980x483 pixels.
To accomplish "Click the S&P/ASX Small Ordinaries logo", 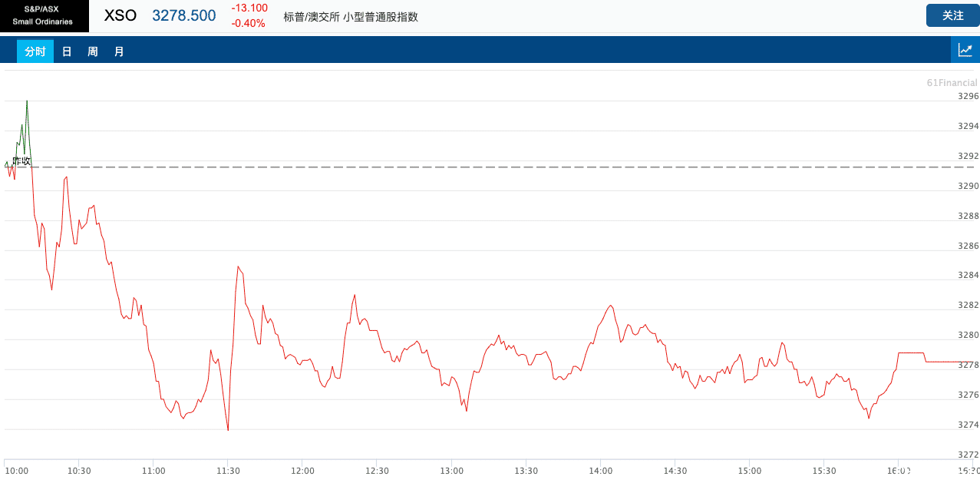I will (x=44, y=16).
